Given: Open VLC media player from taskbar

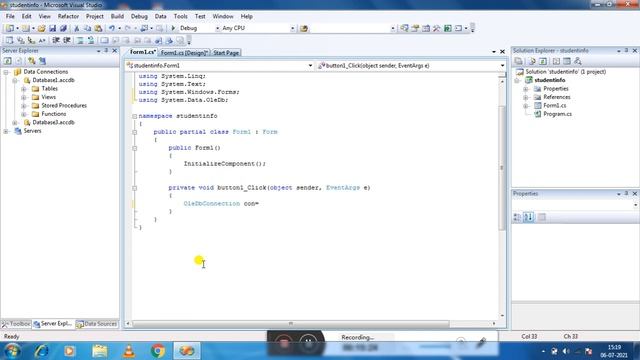Looking at the screenshot, I should tap(129, 351).
